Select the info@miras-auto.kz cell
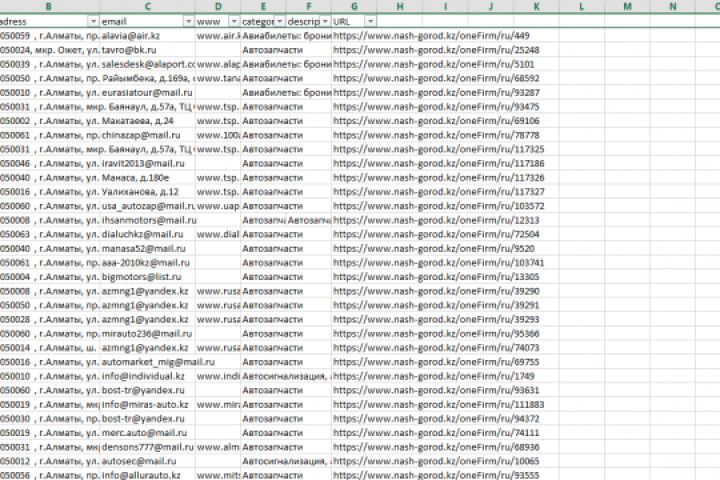720x480 pixels. click(x=147, y=405)
